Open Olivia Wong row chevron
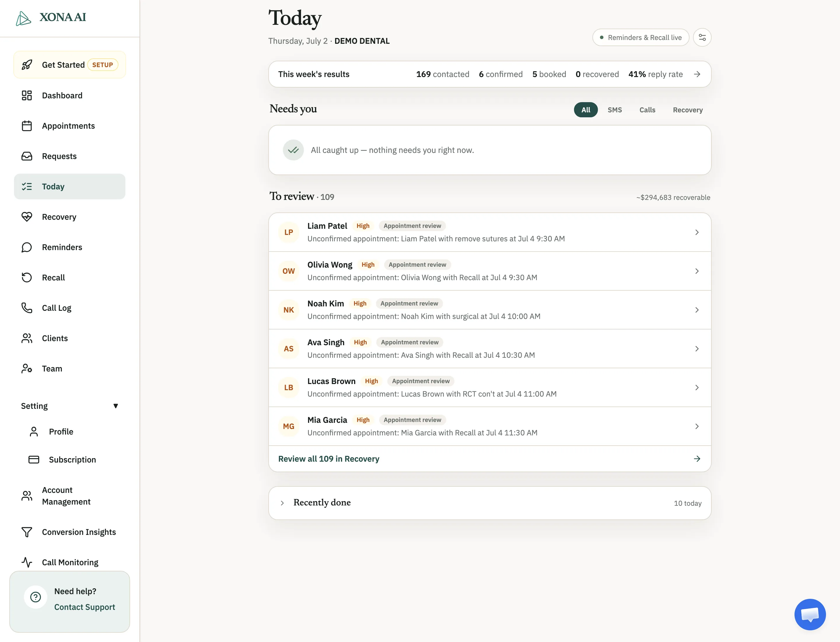This screenshot has width=840, height=642. click(697, 271)
